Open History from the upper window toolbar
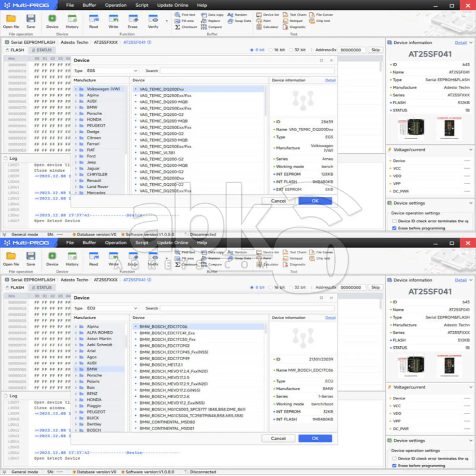The width and height of the screenshot is (476, 476). click(72, 19)
